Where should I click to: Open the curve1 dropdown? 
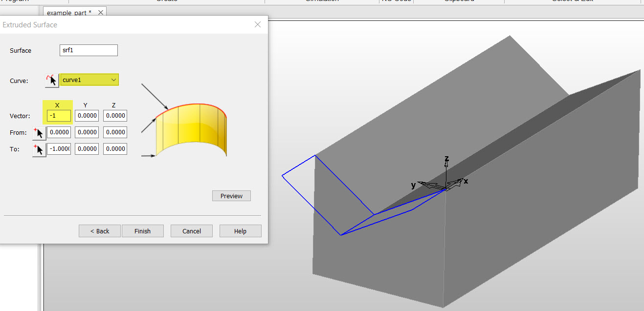86,80
